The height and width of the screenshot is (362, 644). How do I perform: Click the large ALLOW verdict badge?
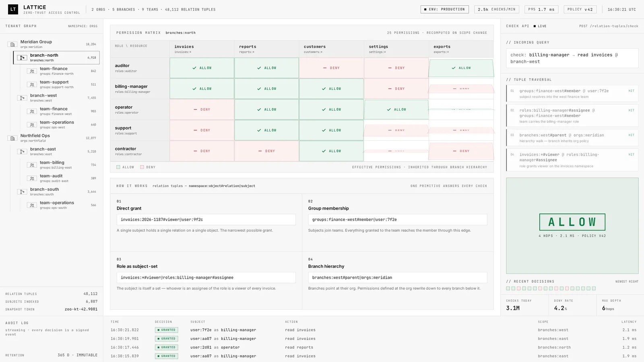tap(572, 222)
